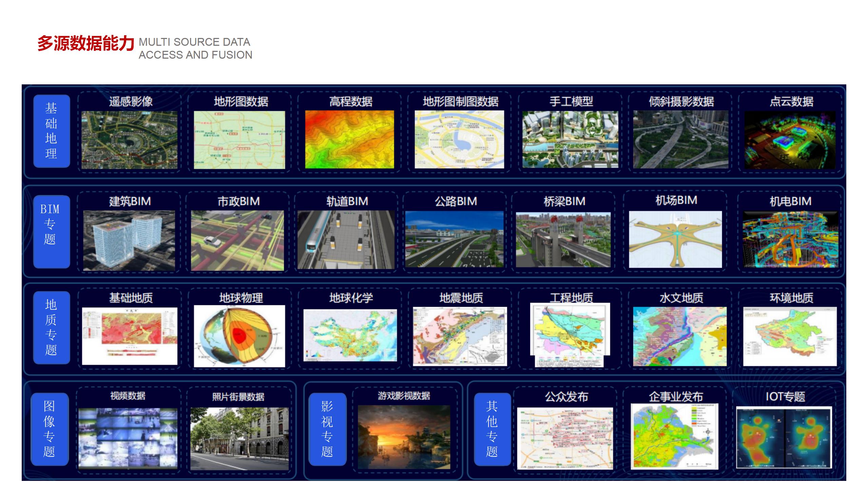The image size is (868, 488).
Task: Click the 影视专题 category button
Action: [x=327, y=429]
